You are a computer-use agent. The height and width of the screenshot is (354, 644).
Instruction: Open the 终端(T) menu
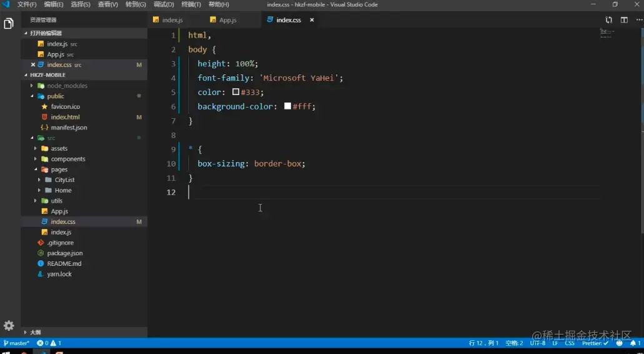(191, 4)
